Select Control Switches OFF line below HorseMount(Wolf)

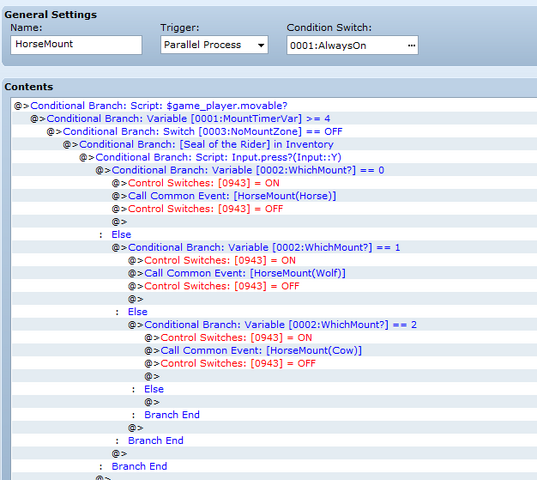pos(274,286)
